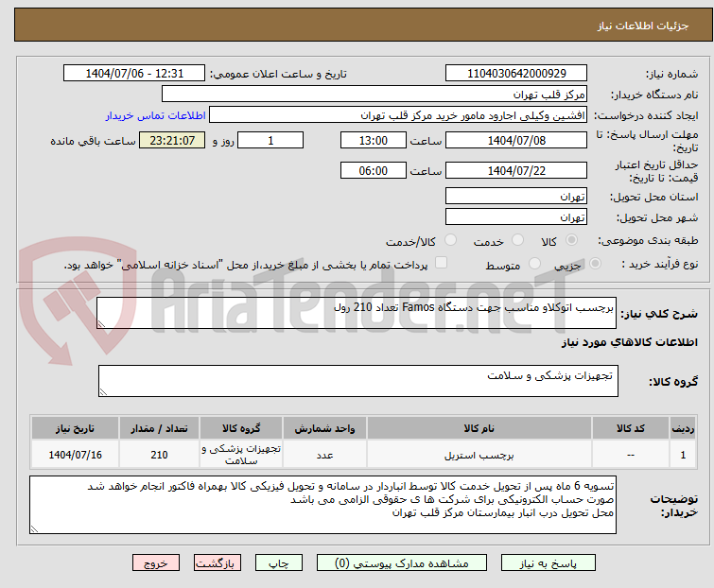This screenshot has height=588, width=714.
Task: Click the تعداد / مقدار column header
Action: click(x=159, y=428)
